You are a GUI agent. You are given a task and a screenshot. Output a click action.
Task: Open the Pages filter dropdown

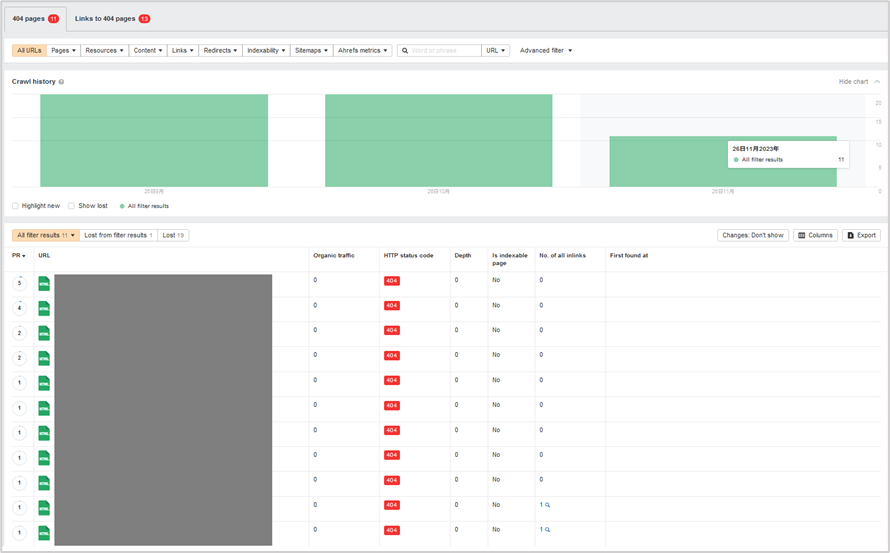tap(64, 51)
